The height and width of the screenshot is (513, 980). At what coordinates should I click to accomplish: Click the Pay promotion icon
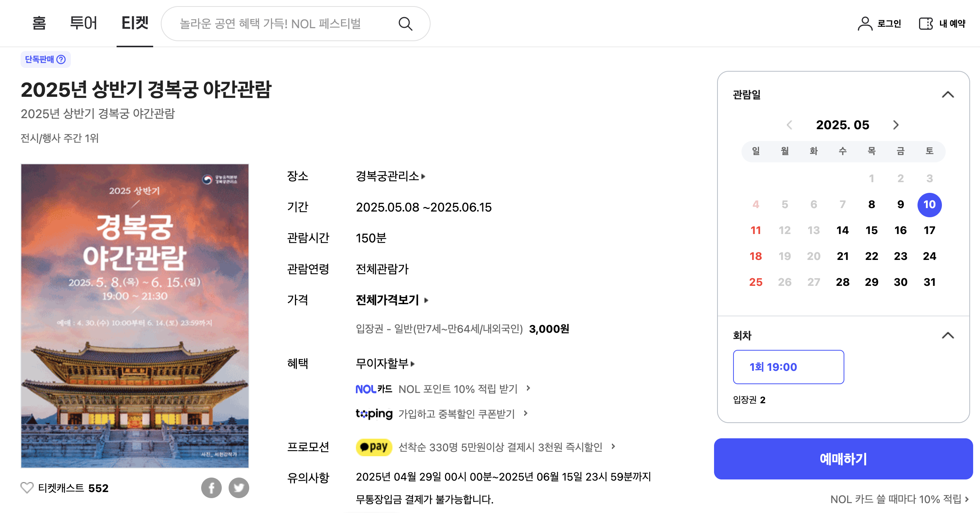pos(374,447)
